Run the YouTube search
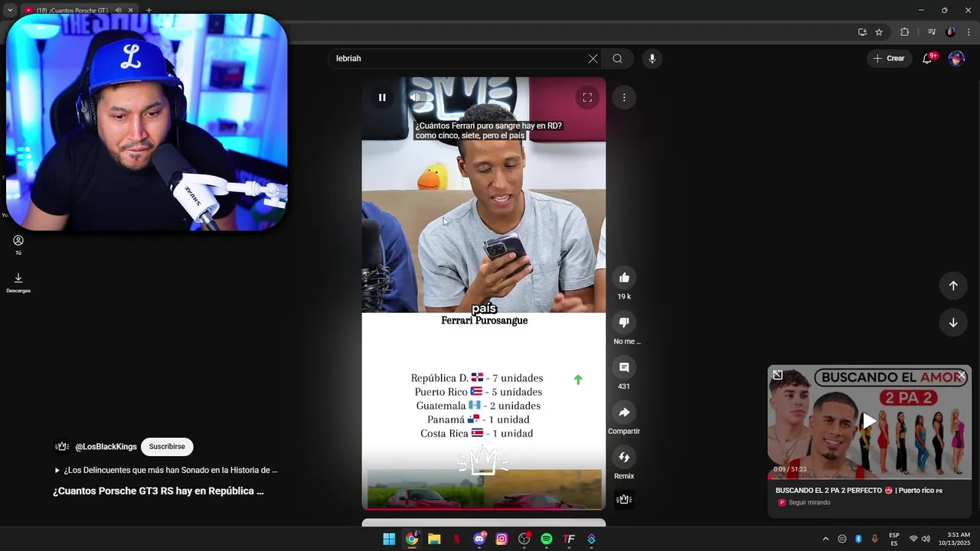Screen dimensions: 980x551 point(617,58)
